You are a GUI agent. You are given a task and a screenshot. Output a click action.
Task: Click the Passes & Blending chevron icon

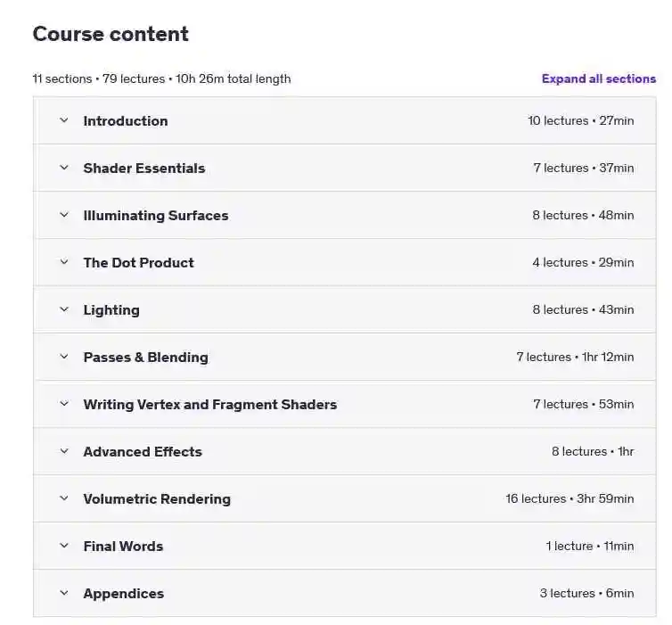64,357
